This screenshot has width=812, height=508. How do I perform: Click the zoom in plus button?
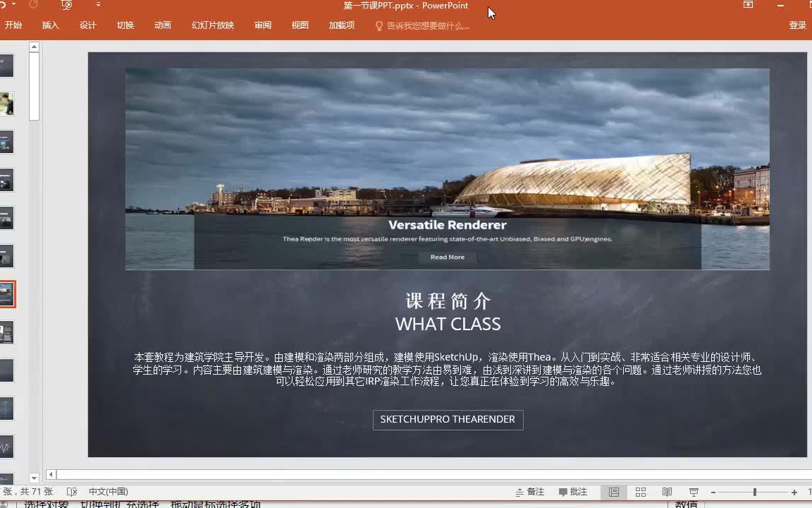coord(794,491)
